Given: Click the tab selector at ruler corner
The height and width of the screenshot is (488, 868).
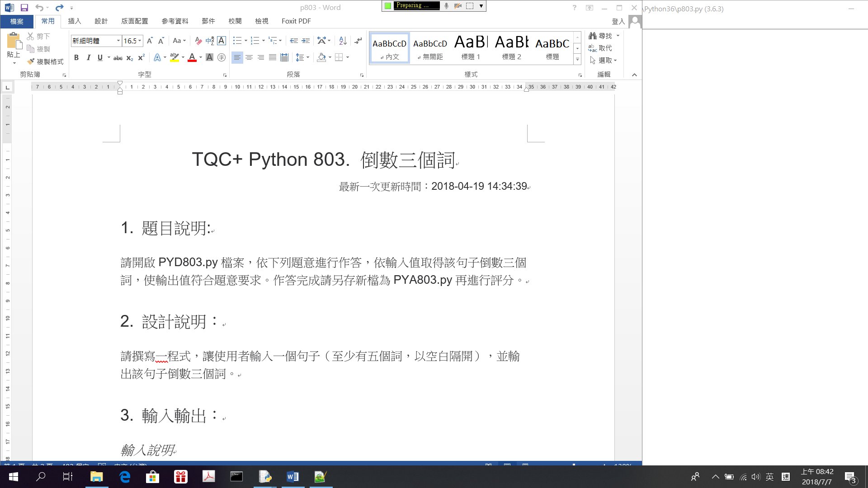Looking at the screenshot, I should pos(7,87).
